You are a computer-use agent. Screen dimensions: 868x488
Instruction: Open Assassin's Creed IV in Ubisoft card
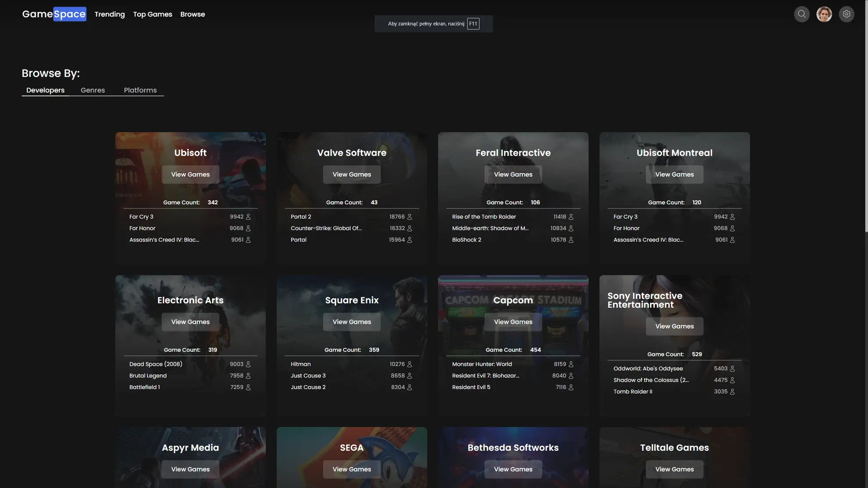coord(164,240)
